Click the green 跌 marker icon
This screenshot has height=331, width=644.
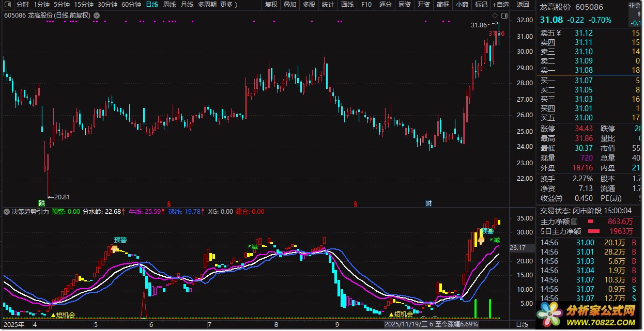coord(41,202)
